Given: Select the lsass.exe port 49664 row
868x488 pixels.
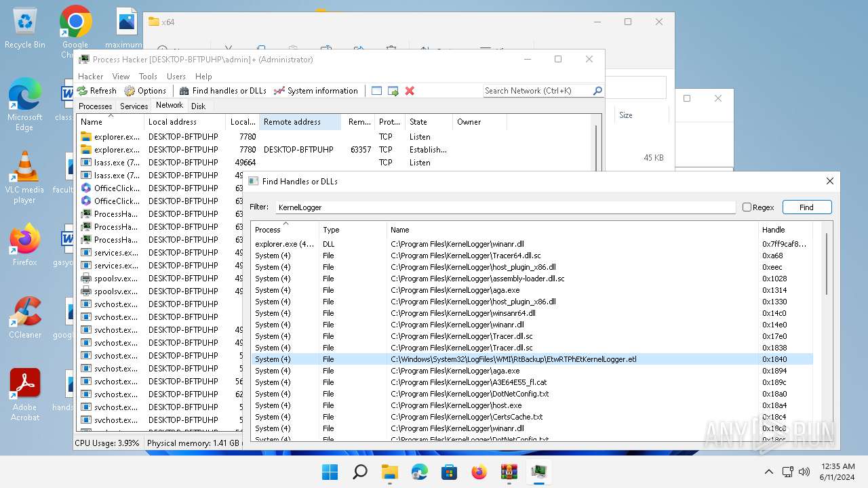Looking at the screenshot, I should click(x=335, y=163).
